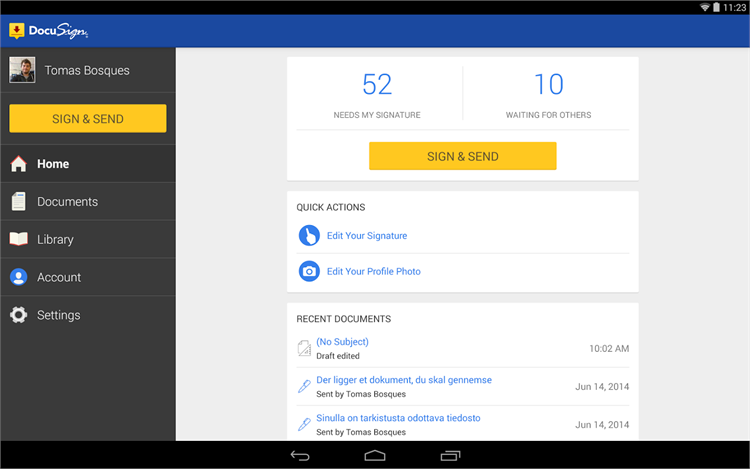
Task: Open the (No Subject) draft document
Action: tap(342, 342)
